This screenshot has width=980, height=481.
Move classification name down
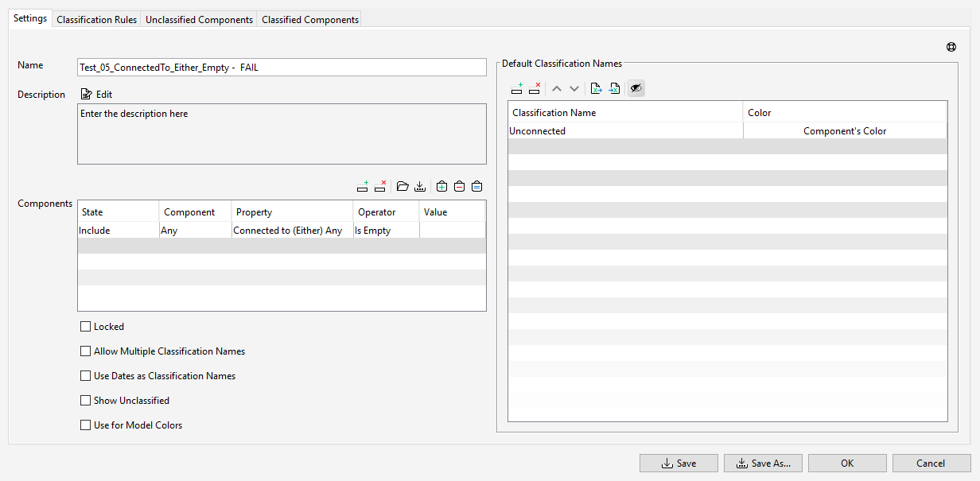(x=574, y=88)
